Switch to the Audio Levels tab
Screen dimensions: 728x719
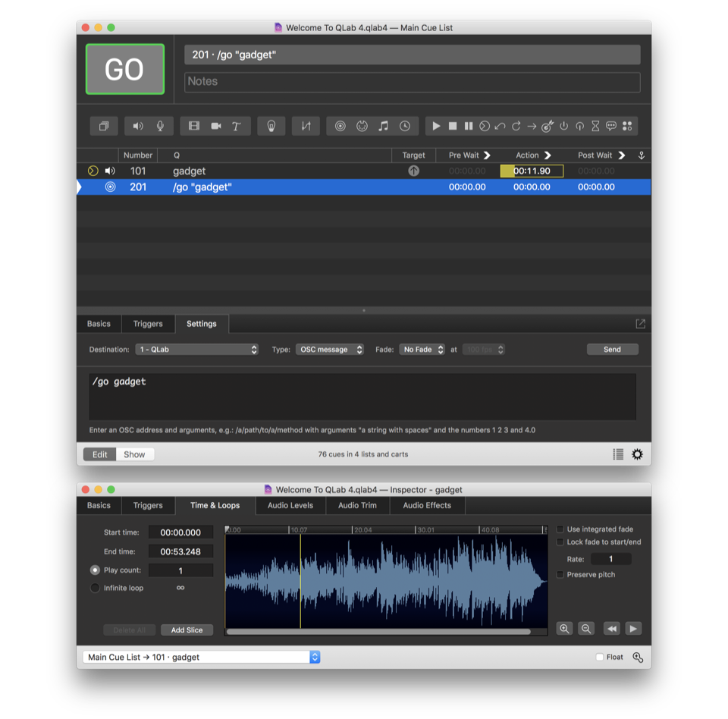(290, 506)
